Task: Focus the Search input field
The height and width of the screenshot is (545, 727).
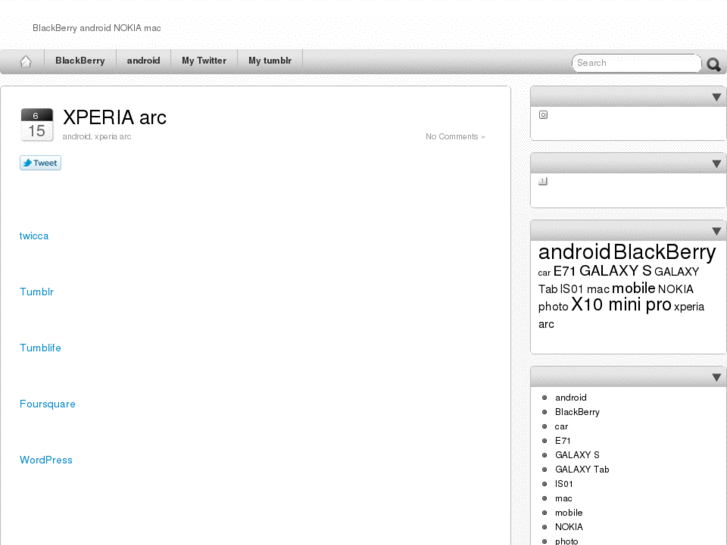Action: 636,63
